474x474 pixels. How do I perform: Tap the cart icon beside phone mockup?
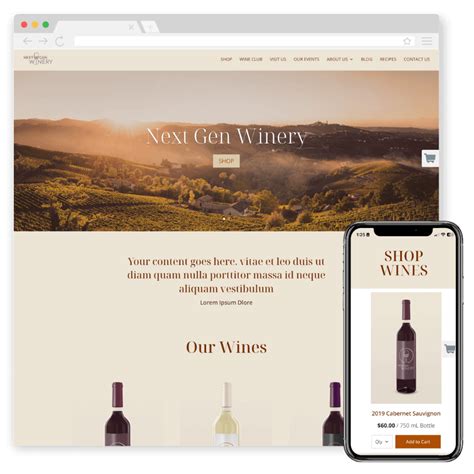(450, 349)
